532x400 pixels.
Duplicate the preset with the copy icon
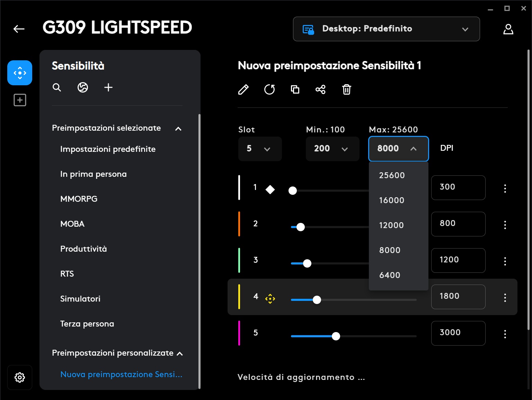pos(295,89)
